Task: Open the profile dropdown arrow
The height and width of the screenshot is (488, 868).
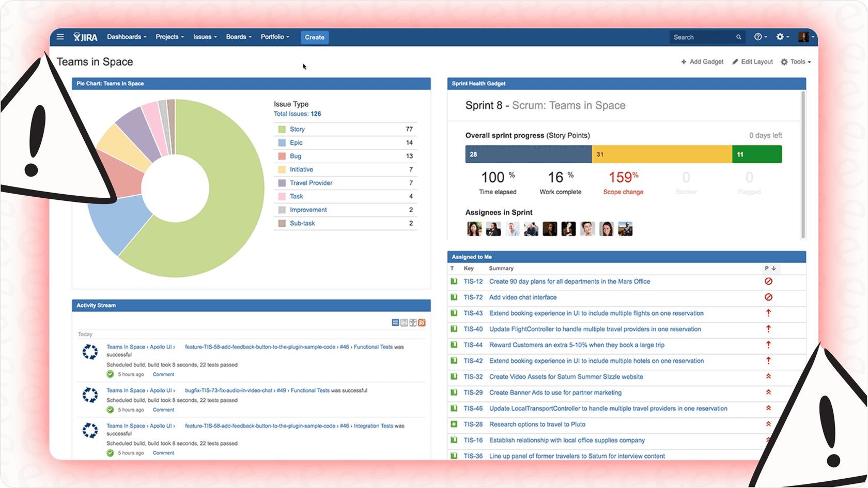Action: tap(812, 37)
